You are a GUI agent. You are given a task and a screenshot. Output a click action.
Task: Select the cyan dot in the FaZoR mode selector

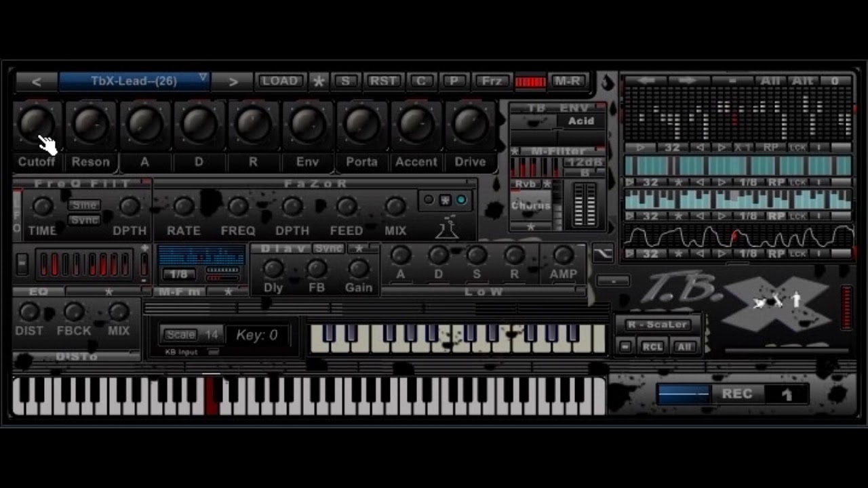(461, 200)
